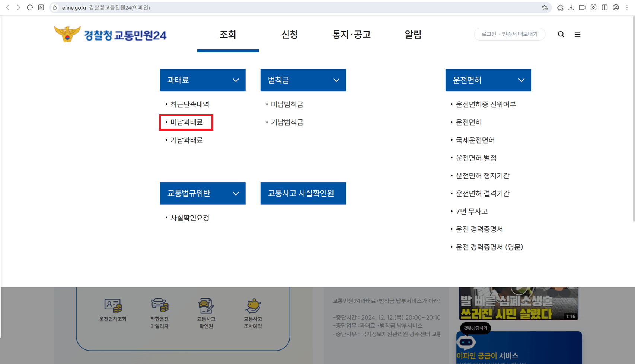Collapse the 운전면허 dropdown chevron
This screenshot has width=635, height=364.
tap(521, 80)
